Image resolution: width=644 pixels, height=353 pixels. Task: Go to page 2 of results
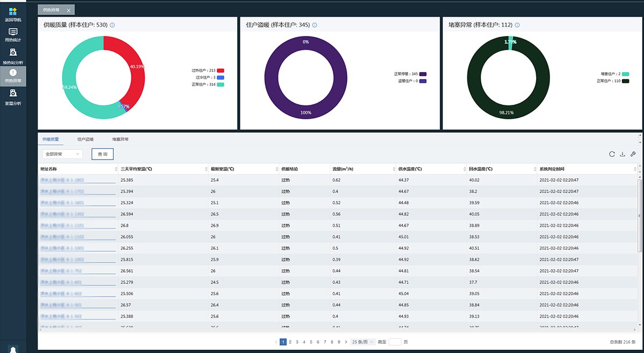click(290, 342)
